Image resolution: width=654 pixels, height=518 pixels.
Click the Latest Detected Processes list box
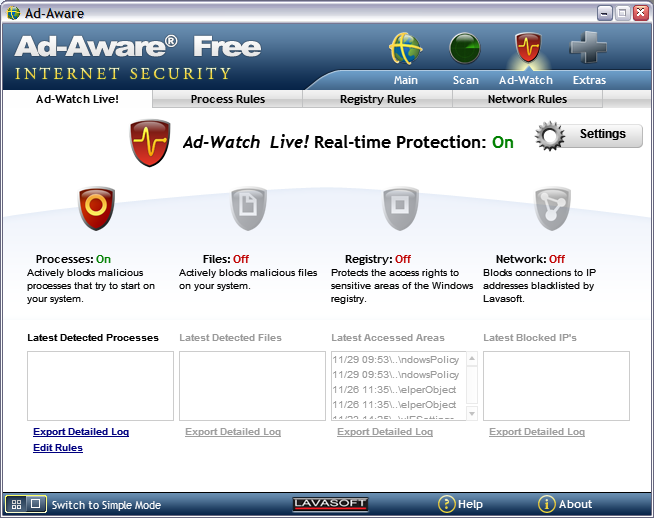[100, 386]
